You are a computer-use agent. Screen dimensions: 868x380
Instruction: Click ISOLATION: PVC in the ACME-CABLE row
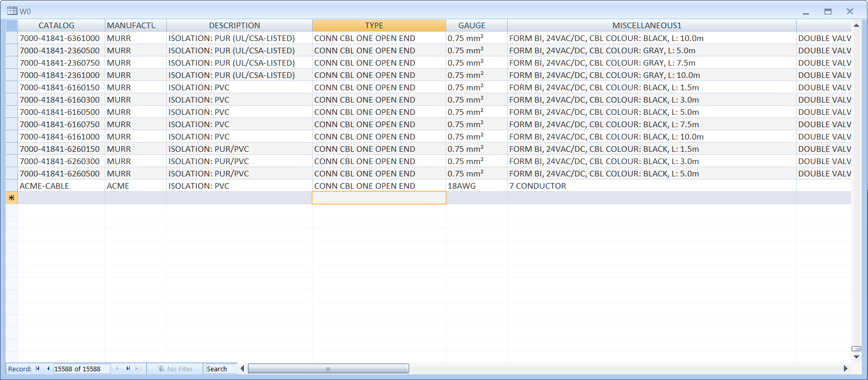(239, 186)
